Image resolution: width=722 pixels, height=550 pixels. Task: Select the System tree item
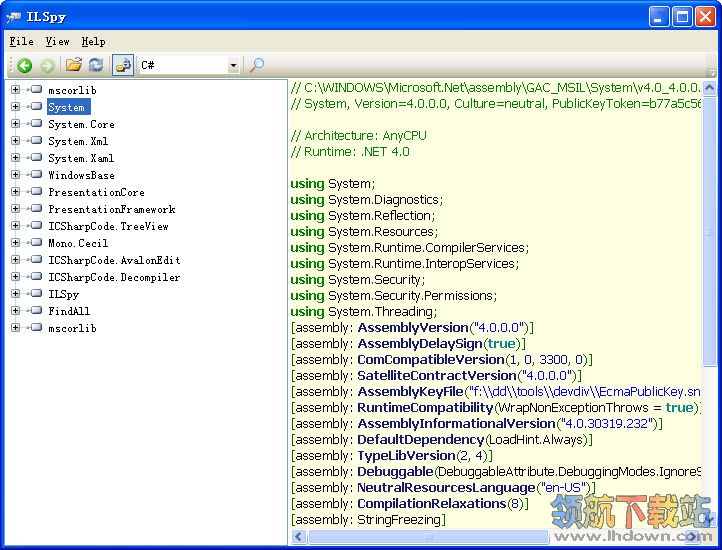pos(69,107)
